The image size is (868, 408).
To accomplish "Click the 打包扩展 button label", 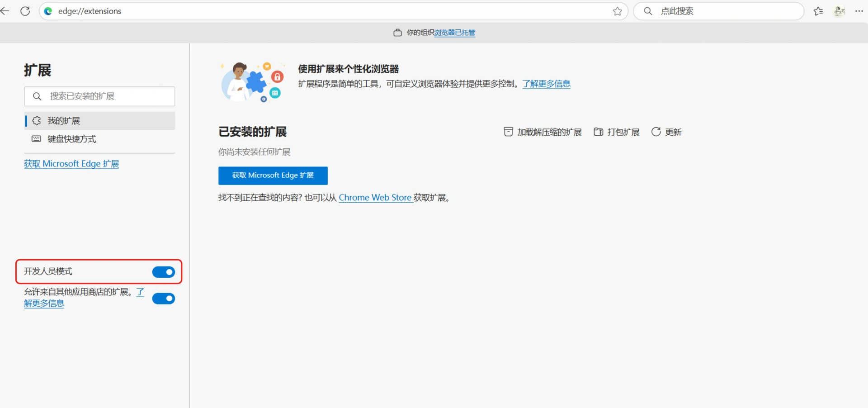I will (x=623, y=132).
